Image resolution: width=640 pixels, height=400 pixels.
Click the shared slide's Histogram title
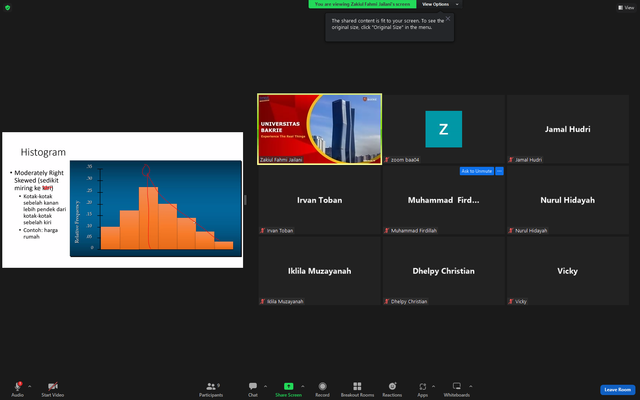43,152
